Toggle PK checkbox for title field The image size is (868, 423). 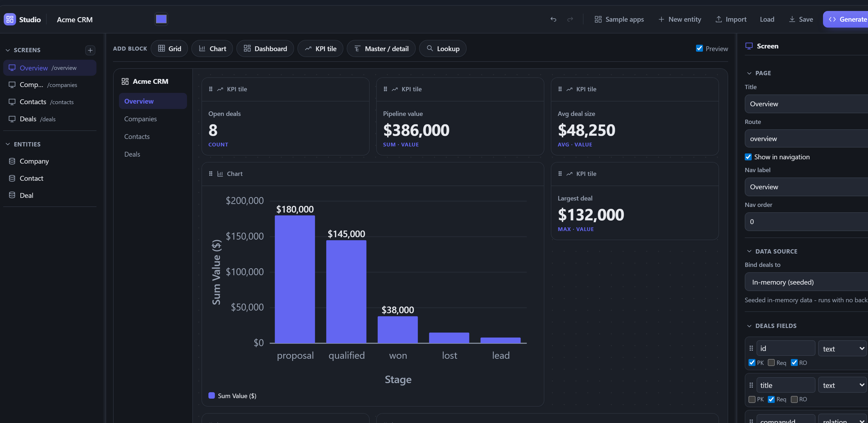pos(752,399)
